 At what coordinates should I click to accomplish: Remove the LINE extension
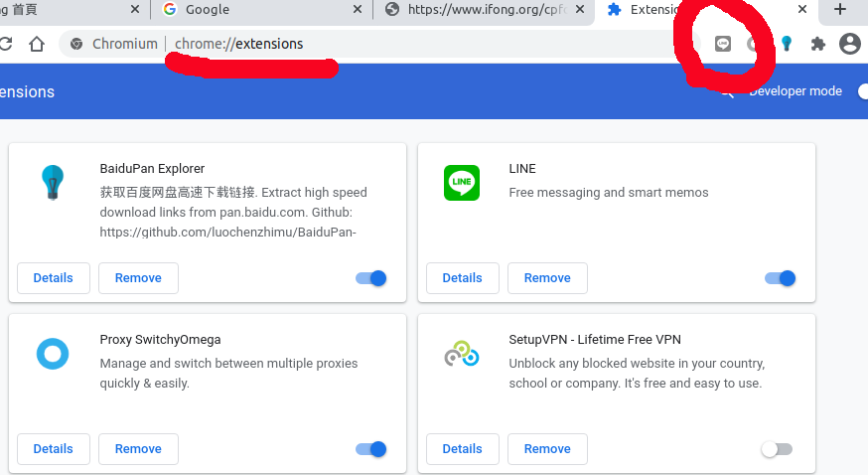(547, 278)
